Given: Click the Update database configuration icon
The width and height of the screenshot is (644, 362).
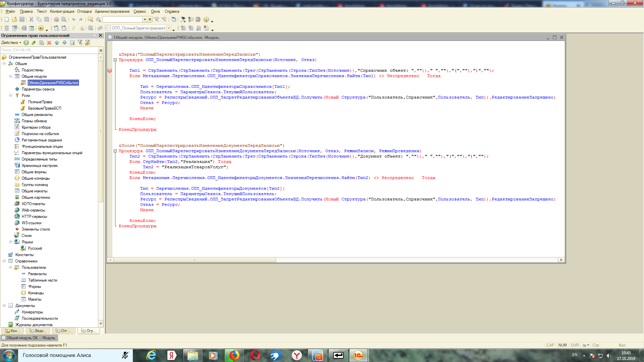Looking at the screenshot, I should coord(24,28).
